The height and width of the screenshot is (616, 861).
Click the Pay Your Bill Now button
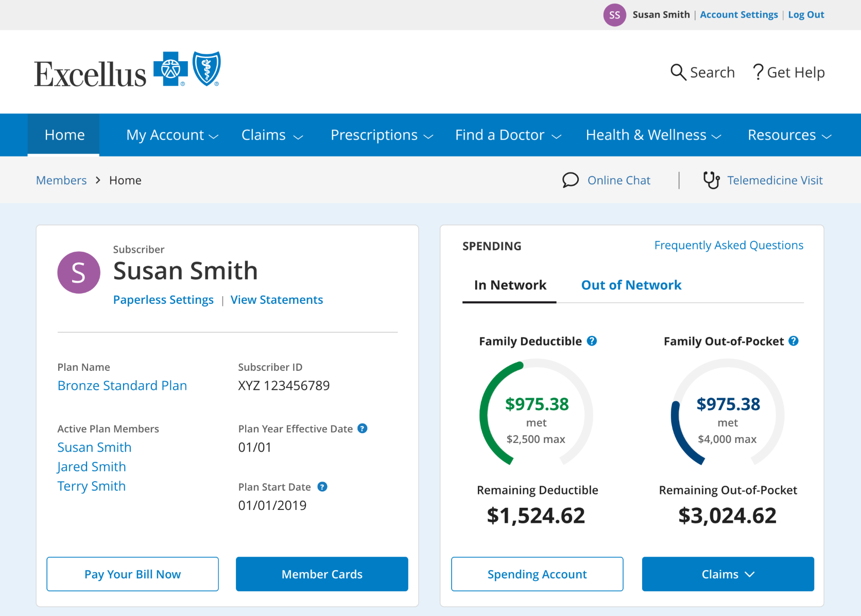click(x=133, y=574)
